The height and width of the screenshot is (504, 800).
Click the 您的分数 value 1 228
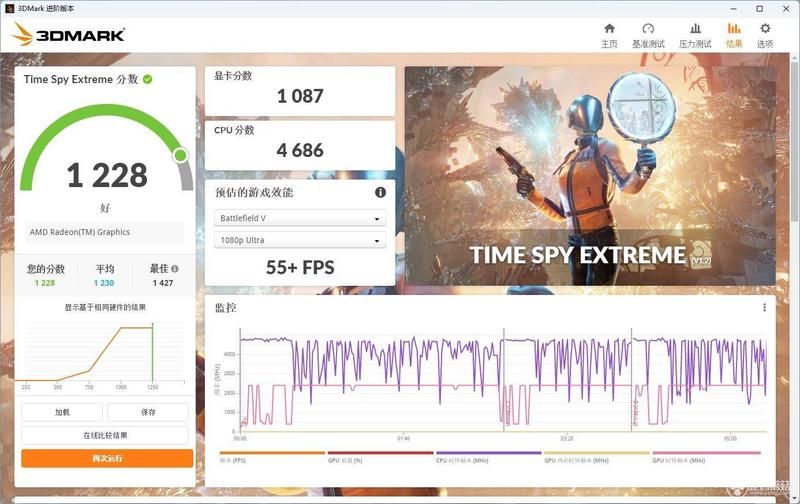click(x=45, y=283)
